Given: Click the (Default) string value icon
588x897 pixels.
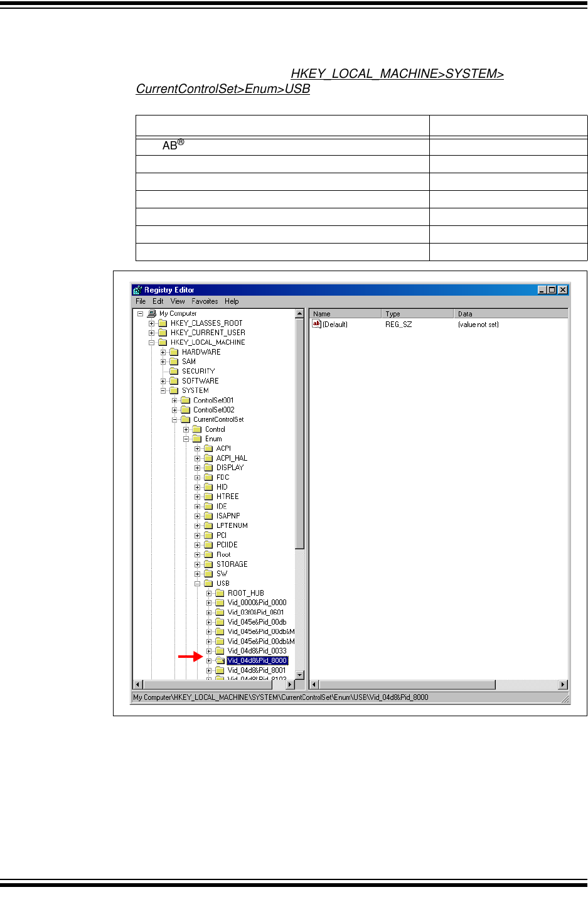Looking at the screenshot, I should point(317,325).
